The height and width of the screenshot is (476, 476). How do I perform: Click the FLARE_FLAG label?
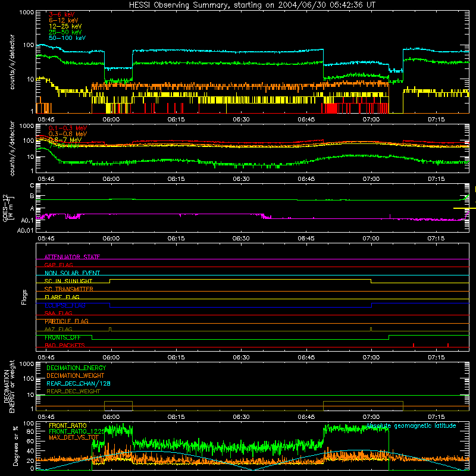tap(62, 297)
